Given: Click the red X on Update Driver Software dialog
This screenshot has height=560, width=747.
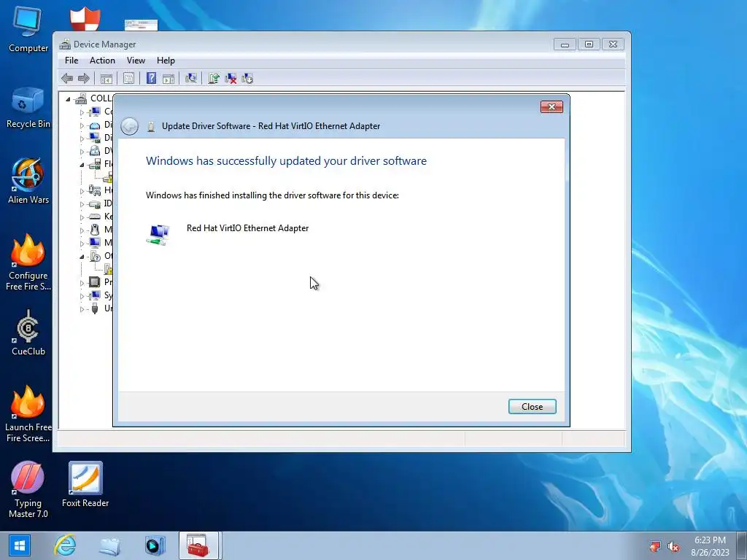Looking at the screenshot, I should click(551, 106).
